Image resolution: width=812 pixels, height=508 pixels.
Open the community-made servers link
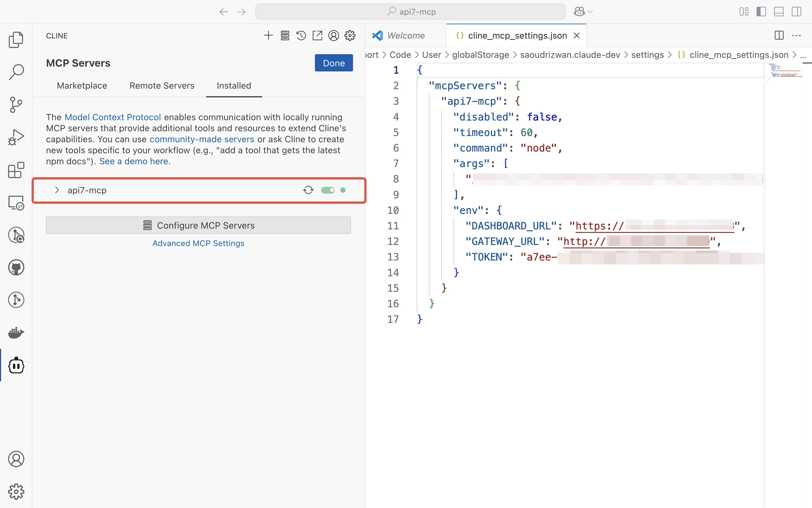point(202,139)
